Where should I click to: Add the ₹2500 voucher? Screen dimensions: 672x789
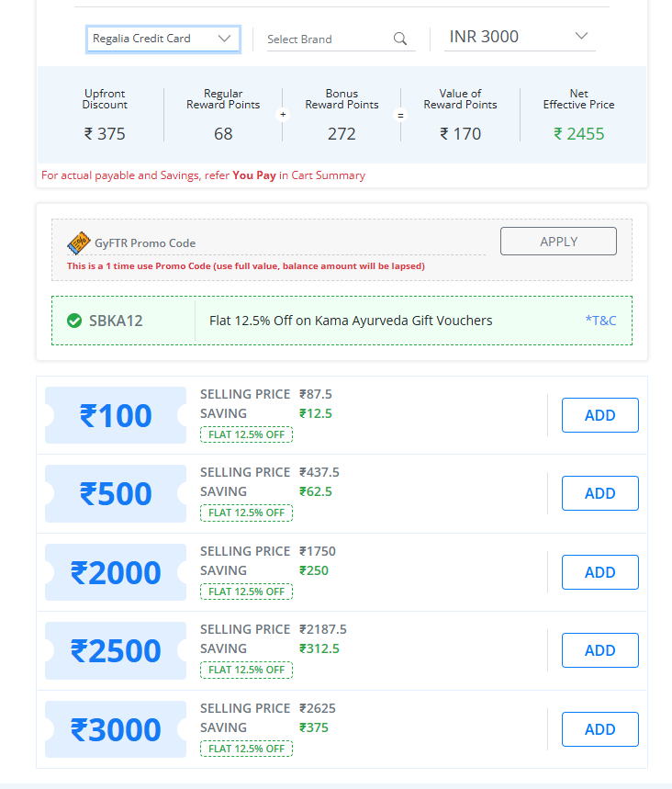pos(599,650)
